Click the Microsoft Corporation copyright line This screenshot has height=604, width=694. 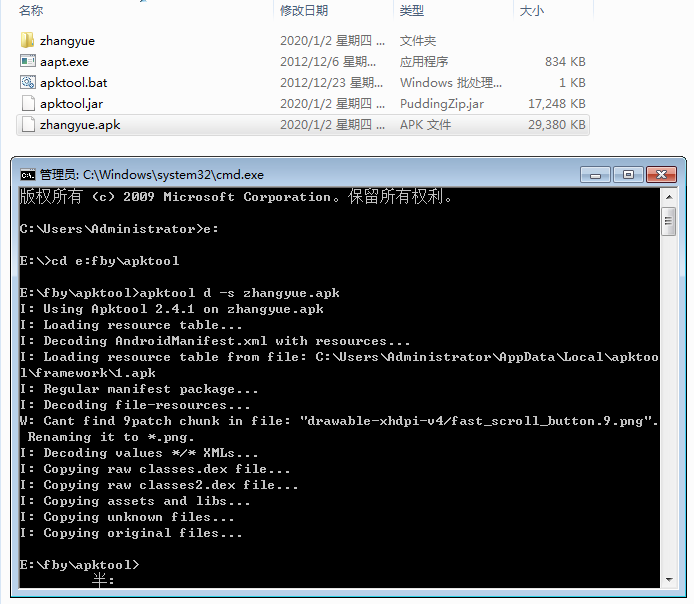click(x=236, y=196)
